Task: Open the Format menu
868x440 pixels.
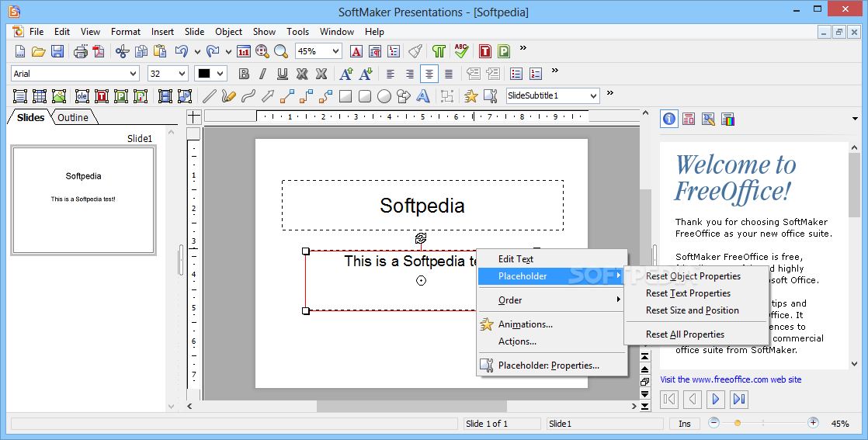Action: [126, 32]
